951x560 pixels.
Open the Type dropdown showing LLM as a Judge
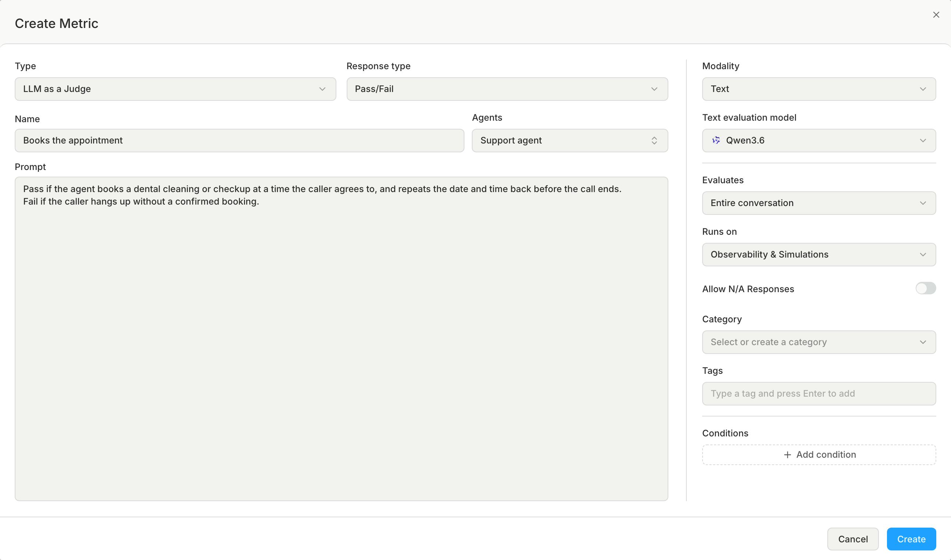click(175, 89)
